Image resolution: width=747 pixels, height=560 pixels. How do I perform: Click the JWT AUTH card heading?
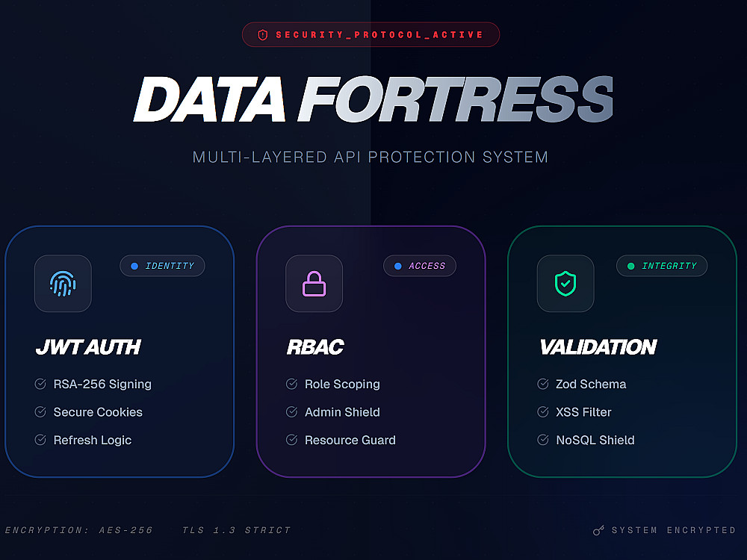(88, 347)
